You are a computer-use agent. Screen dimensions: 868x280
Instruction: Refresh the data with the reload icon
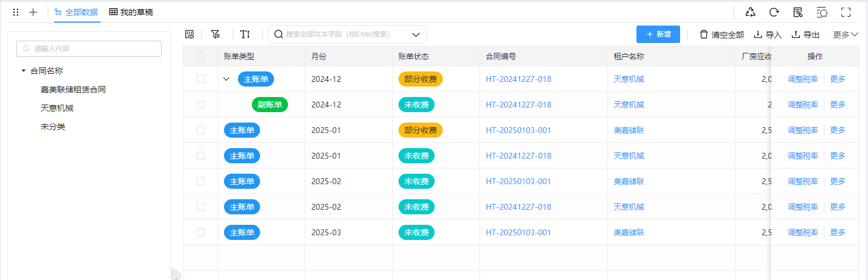[x=774, y=12]
